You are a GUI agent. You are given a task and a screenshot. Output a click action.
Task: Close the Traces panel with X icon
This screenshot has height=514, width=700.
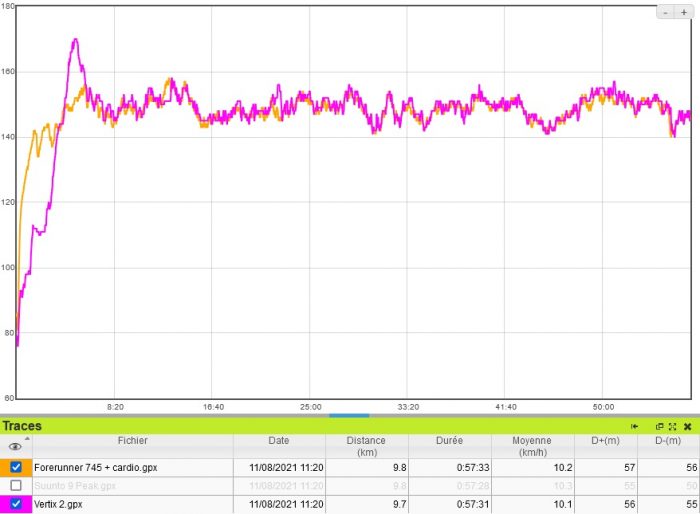(687, 426)
